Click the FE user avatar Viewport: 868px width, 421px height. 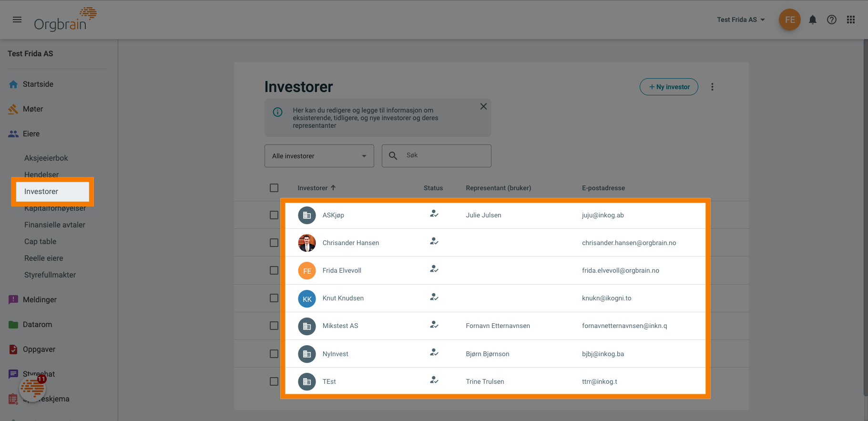pyautogui.click(x=789, y=20)
